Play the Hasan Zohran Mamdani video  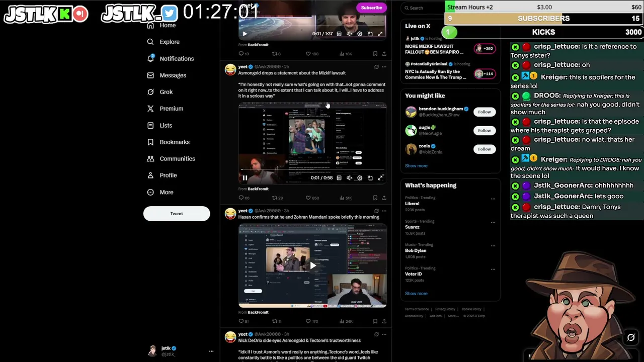point(312,265)
